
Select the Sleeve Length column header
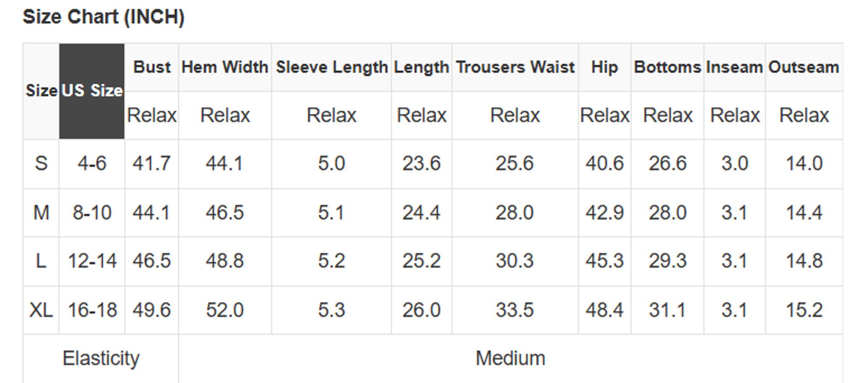tap(332, 67)
